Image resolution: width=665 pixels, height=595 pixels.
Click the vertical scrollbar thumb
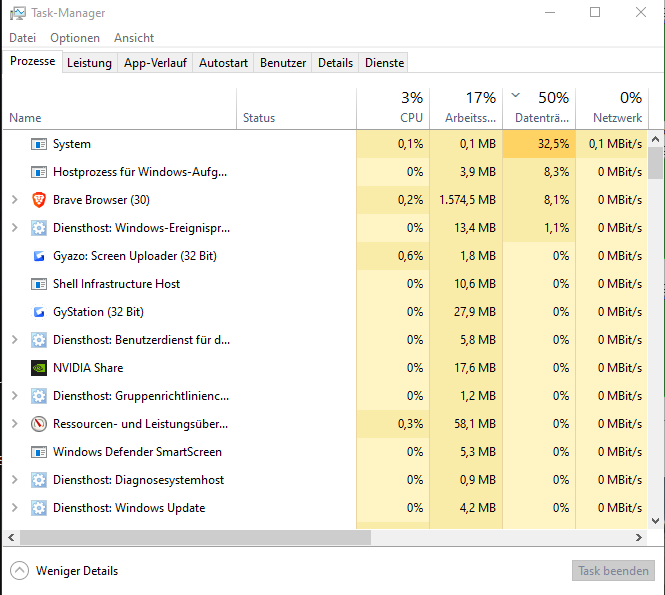(x=656, y=163)
